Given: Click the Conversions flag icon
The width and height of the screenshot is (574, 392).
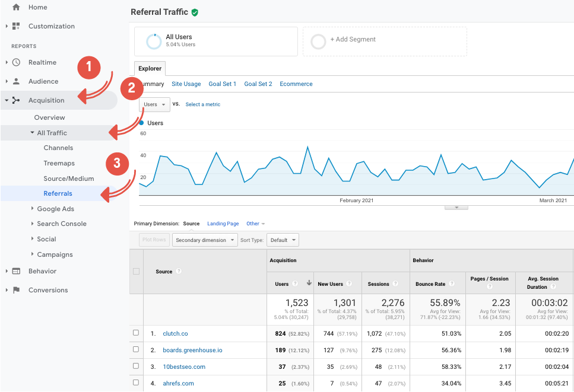Looking at the screenshot, I should click(x=16, y=290).
